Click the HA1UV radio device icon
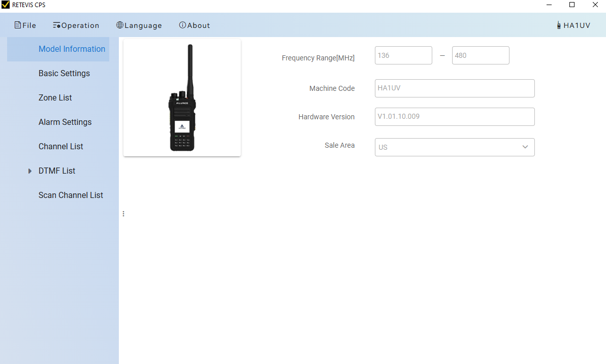 [x=559, y=25]
